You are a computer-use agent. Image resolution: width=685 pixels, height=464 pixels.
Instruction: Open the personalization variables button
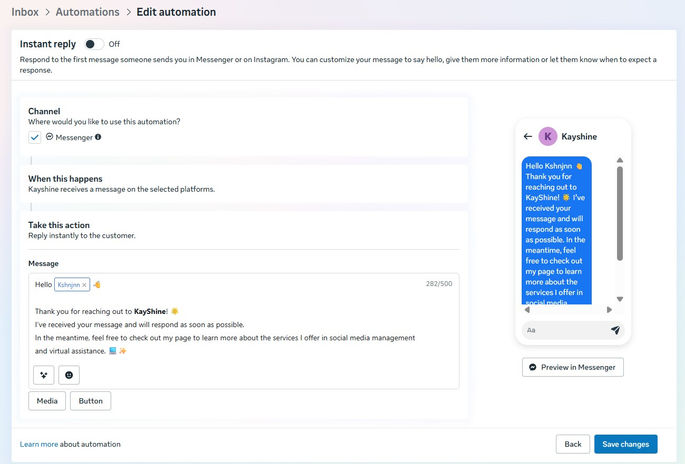click(43, 375)
